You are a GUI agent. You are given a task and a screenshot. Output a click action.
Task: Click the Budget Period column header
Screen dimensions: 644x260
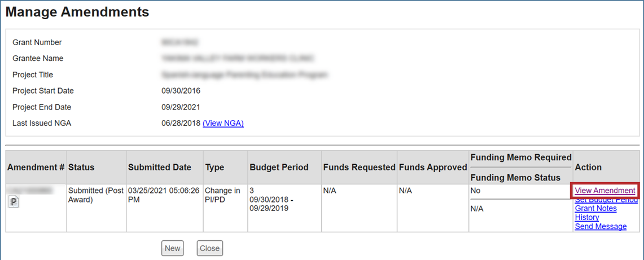279,167
